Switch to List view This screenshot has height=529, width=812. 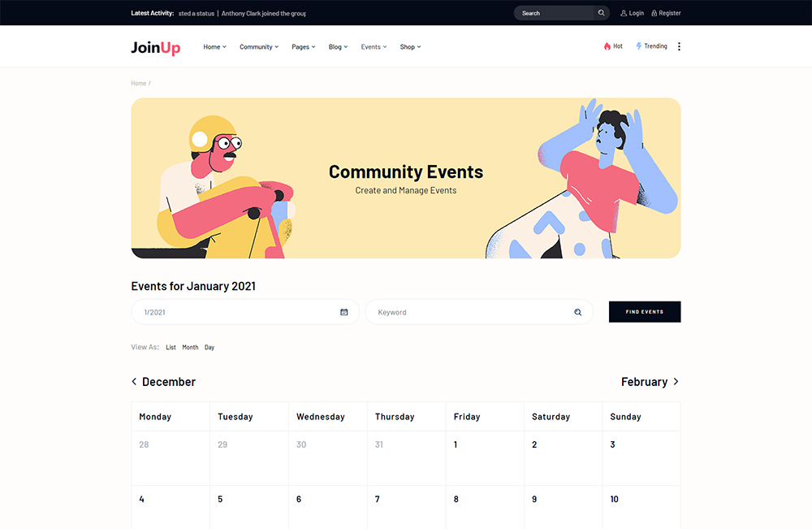tap(171, 348)
